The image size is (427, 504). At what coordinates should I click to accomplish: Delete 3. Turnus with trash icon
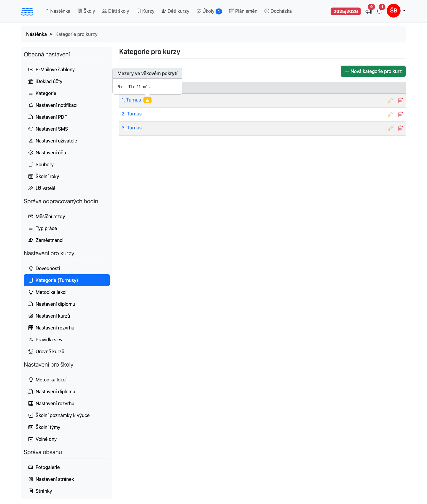pyautogui.click(x=400, y=129)
